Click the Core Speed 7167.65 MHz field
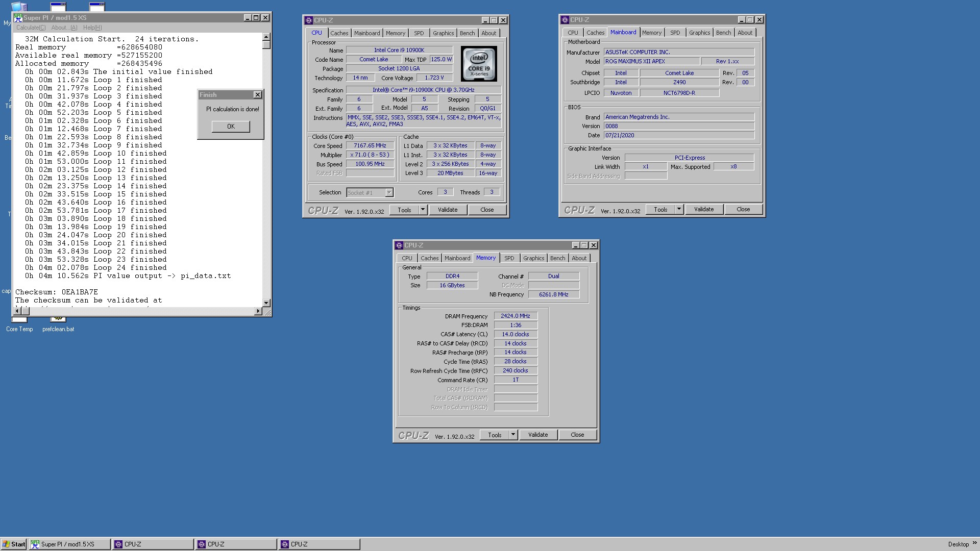Viewport: 980px width, 551px height. [370, 146]
